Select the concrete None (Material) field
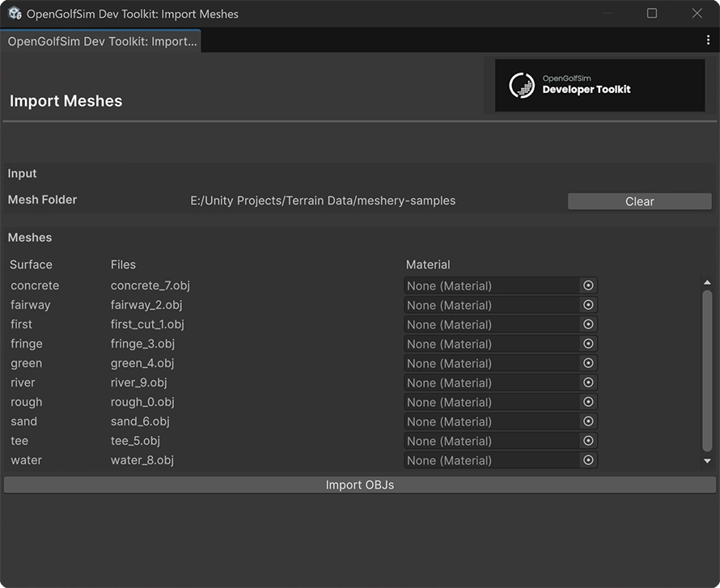 (490, 286)
